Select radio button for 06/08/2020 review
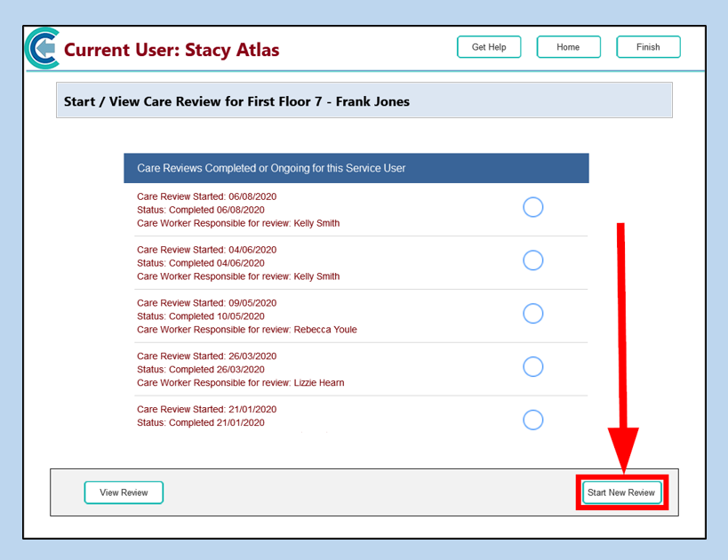 click(x=532, y=207)
